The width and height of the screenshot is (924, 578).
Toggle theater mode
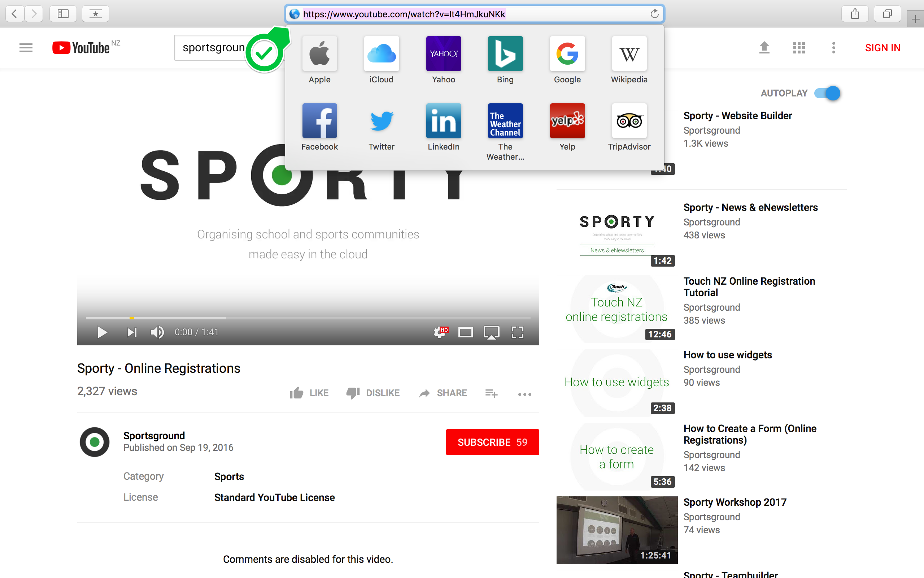coord(465,332)
